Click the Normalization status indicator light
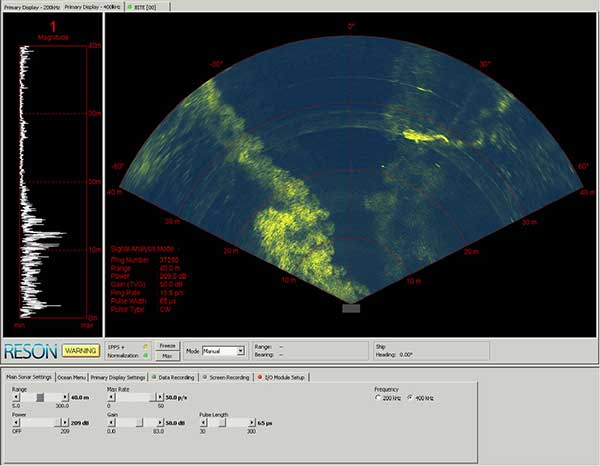Image resolution: width=600 pixels, height=466 pixels. pyautogui.click(x=147, y=356)
